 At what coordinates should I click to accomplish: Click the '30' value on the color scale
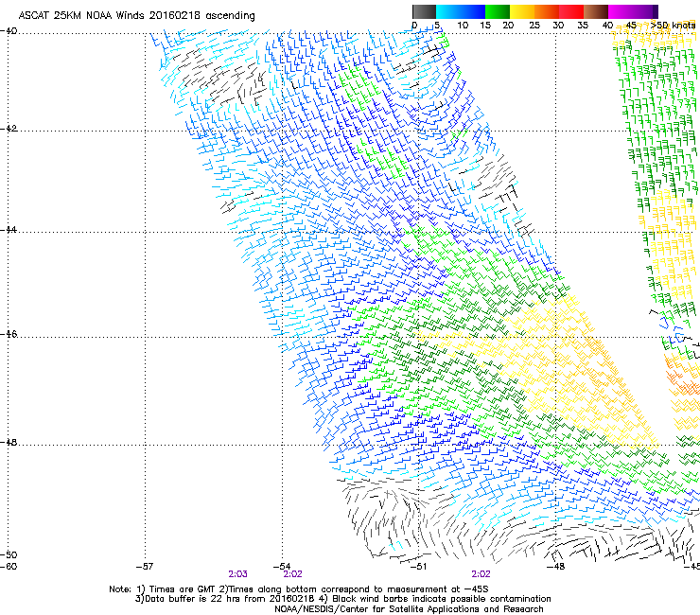tap(558, 26)
